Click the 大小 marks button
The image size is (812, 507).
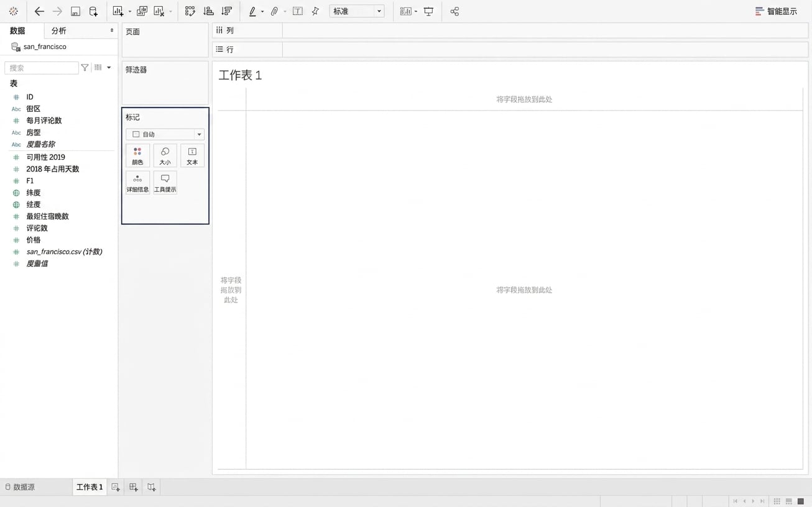coord(165,155)
